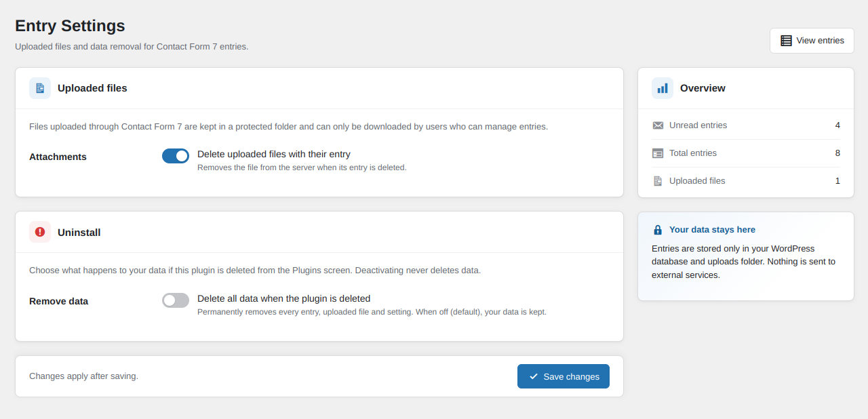Click the Total entries count 8

tap(837, 153)
